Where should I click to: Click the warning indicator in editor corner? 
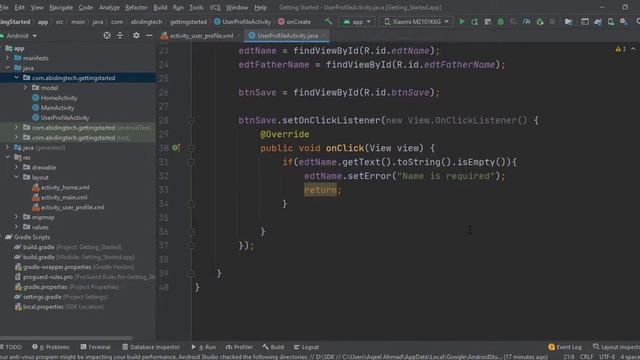[x=620, y=49]
